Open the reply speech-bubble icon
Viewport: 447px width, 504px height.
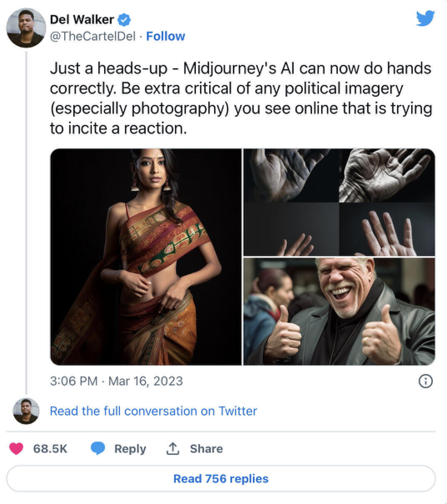click(x=98, y=449)
